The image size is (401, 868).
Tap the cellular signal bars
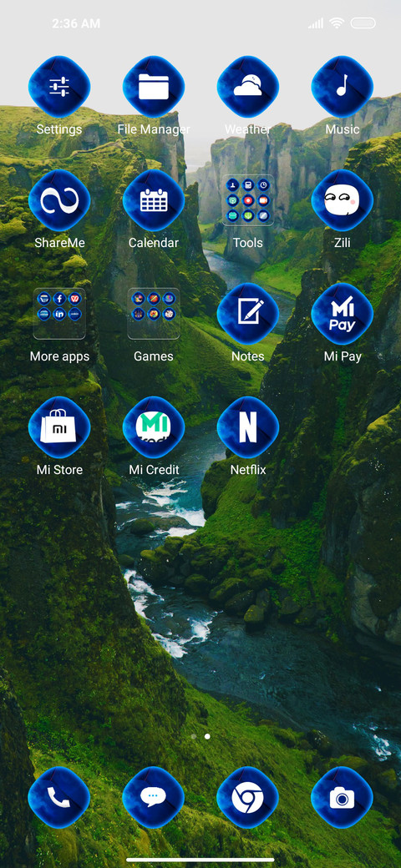coord(317,23)
